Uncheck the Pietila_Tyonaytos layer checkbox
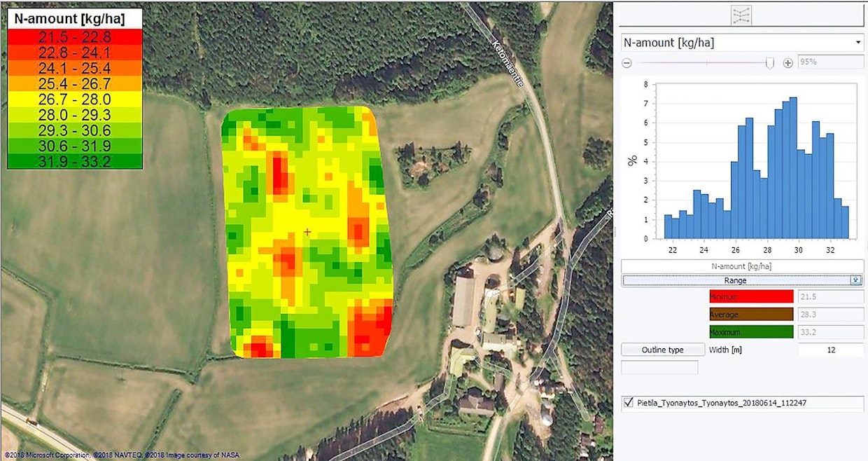 [x=628, y=403]
